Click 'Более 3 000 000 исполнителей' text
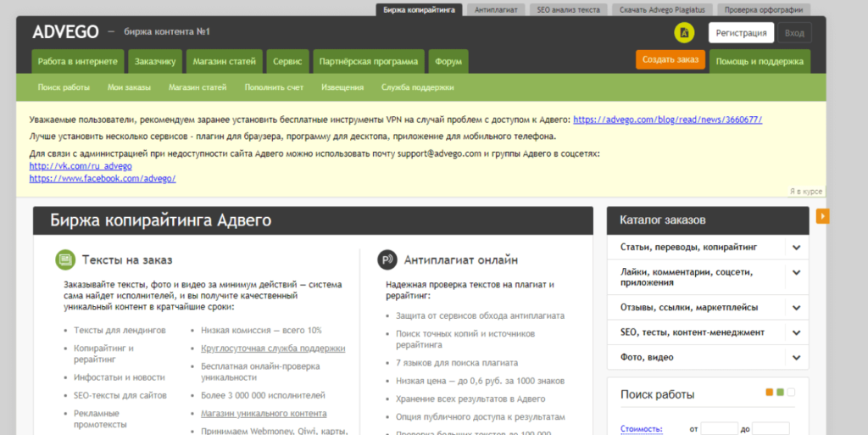Viewport: 868px width, 435px height. pyautogui.click(x=263, y=396)
